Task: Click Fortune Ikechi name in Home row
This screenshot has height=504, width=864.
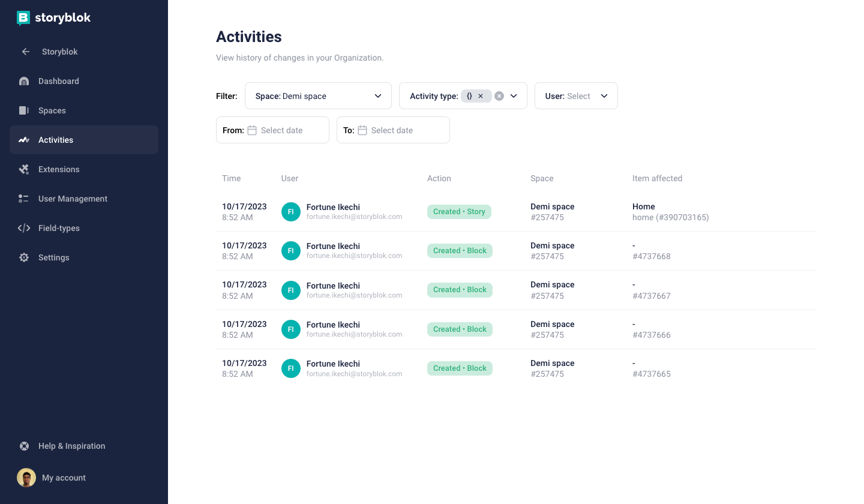Action: click(333, 207)
